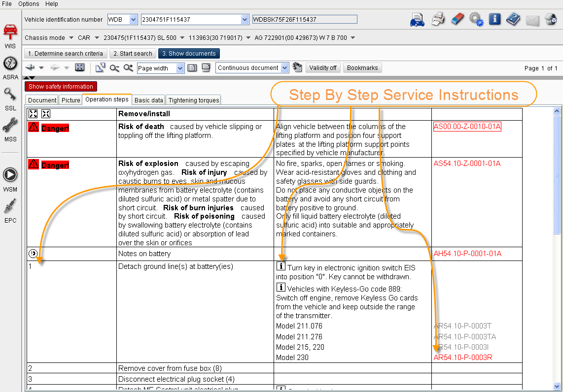Open link AS00.00-Z-0010-01A

pos(467,127)
